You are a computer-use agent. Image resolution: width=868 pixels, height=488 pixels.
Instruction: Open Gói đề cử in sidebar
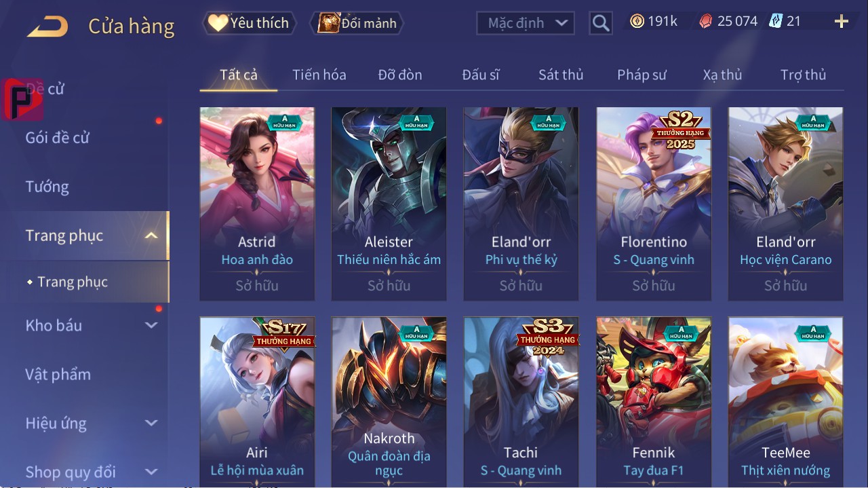point(58,138)
